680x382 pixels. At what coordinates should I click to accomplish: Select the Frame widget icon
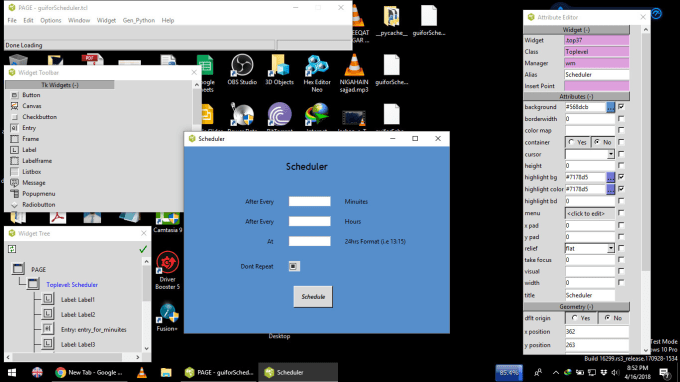14,139
